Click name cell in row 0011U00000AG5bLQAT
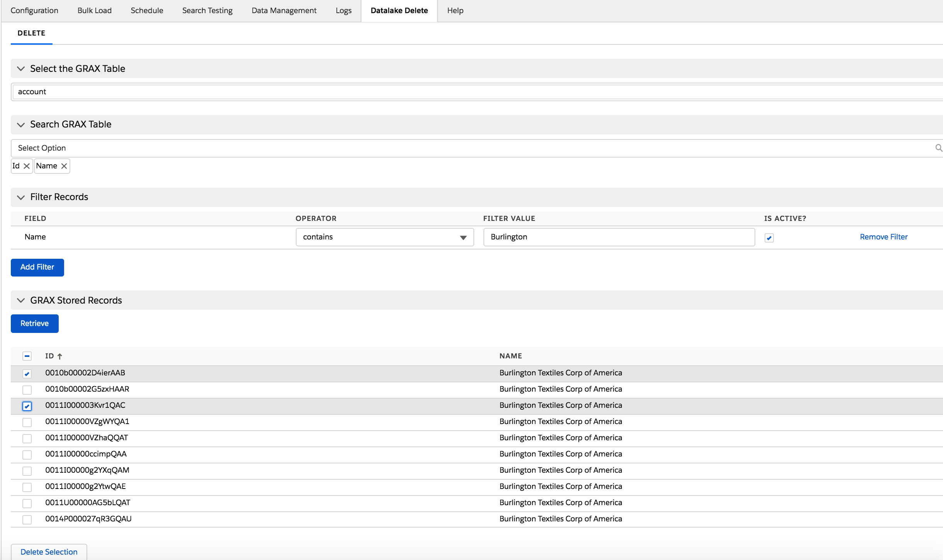The height and width of the screenshot is (560, 943). coord(561,503)
